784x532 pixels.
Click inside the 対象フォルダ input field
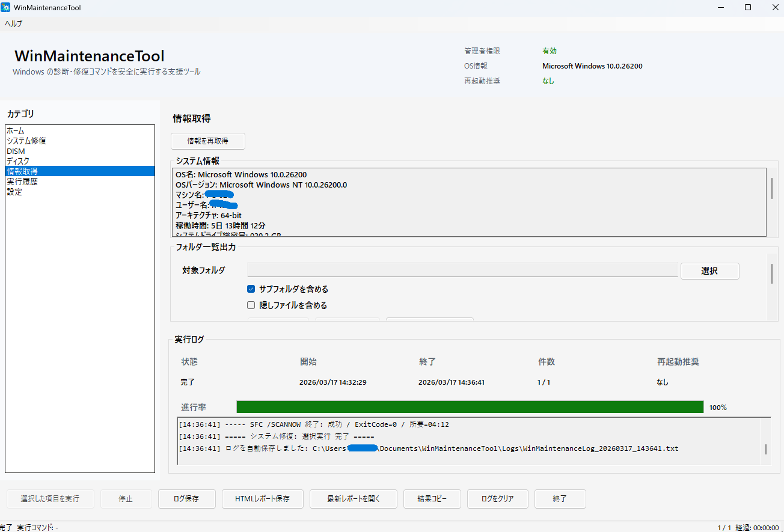[x=462, y=270]
